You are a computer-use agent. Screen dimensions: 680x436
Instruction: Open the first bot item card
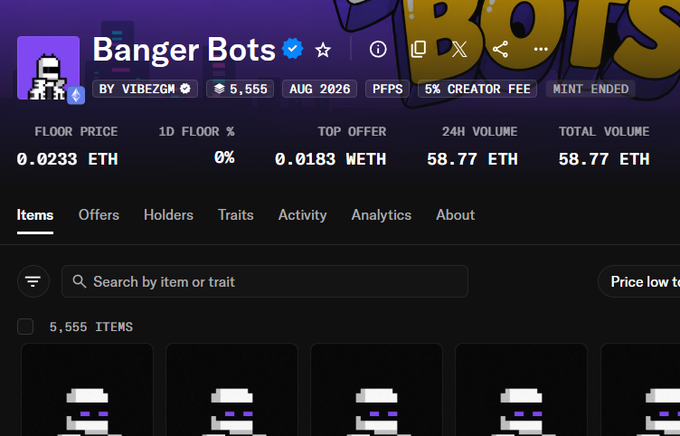(x=87, y=390)
